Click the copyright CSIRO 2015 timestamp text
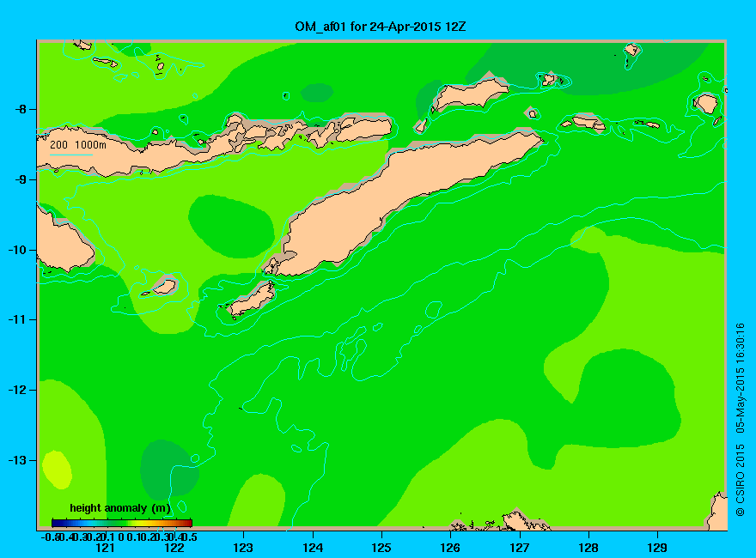 coord(740,419)
